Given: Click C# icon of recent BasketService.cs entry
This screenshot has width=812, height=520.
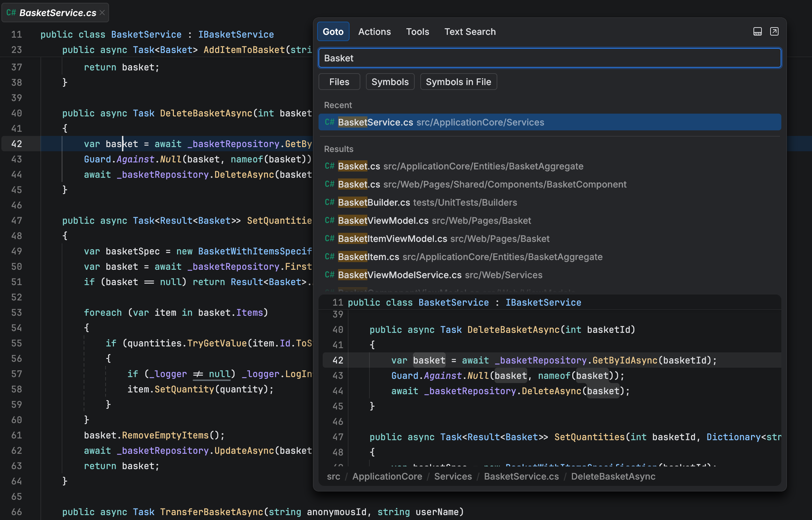Looking at the screenshot, I should tap(329, 122).
